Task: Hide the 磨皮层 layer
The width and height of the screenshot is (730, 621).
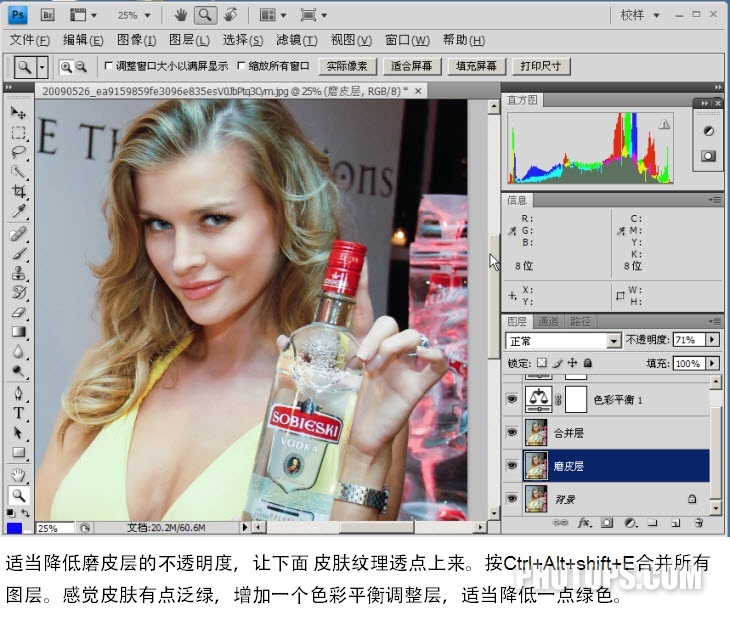Action: click(x=512, y=466)
